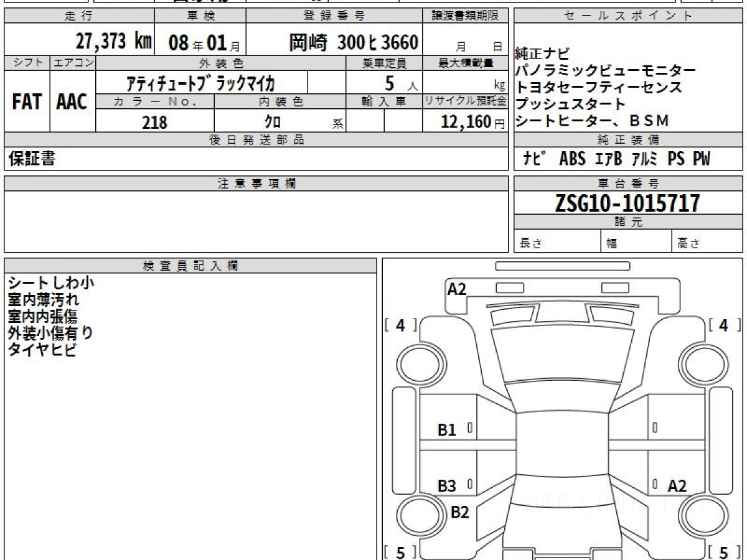This screenshot has width=747, height=560.
Task: Click the 内装色 header
Action: point(281,101)
